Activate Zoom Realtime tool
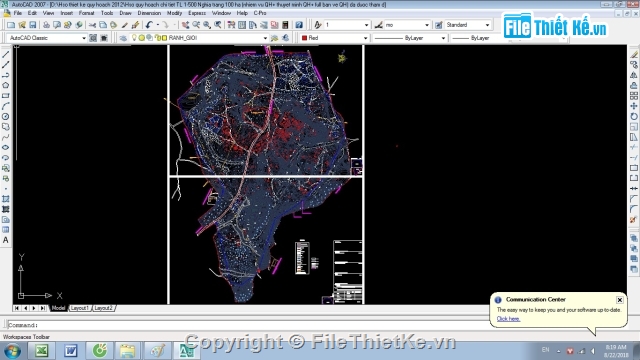This screenshot has height=360, width=640. [196, 25]
